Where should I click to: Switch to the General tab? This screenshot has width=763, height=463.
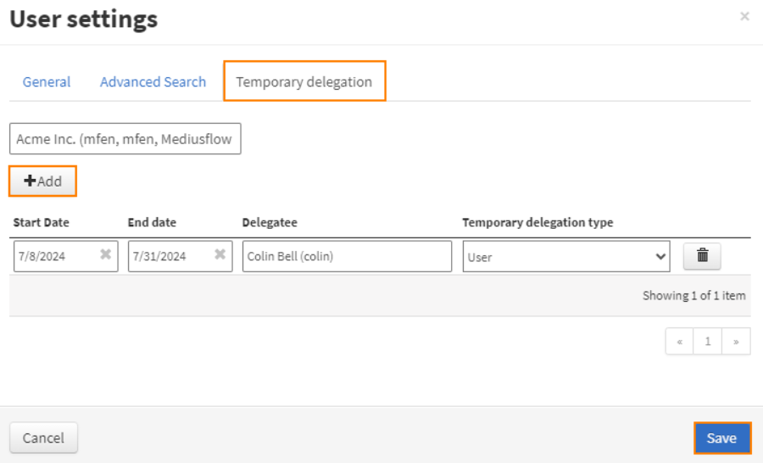click(x=46, y=82)
